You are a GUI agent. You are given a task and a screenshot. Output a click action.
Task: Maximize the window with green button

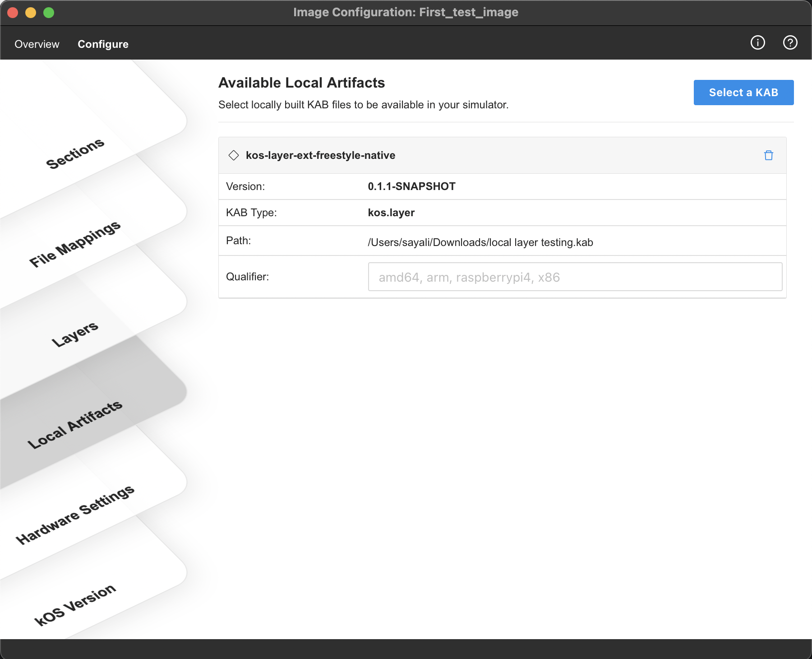pyautogui.click(x=49, y=13)
